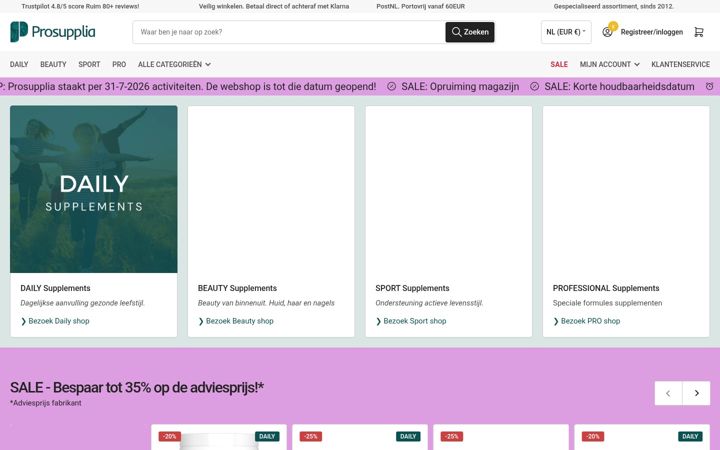Click previous arrow in SALE carousel
This screenshot has width=720, height=450.
668,393
